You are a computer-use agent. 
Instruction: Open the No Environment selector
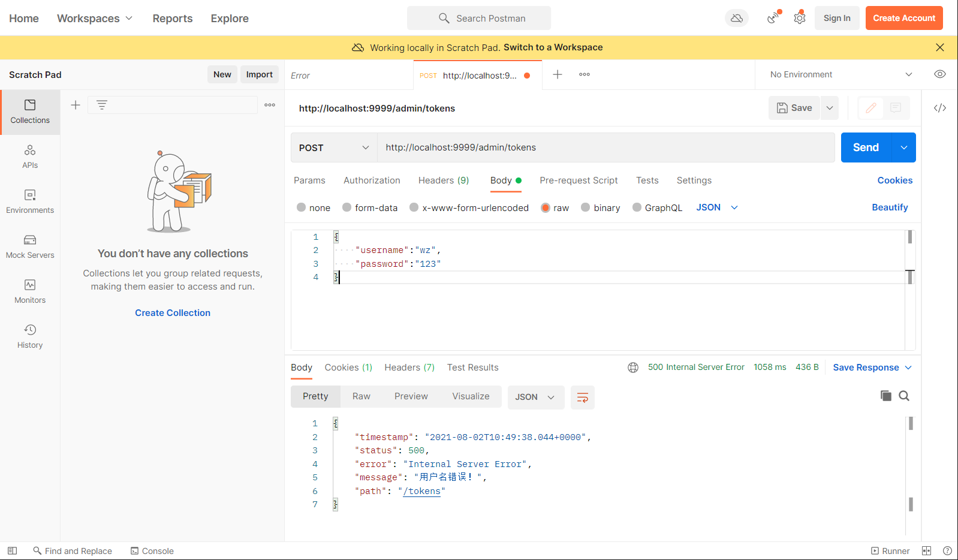coord(842,74)
